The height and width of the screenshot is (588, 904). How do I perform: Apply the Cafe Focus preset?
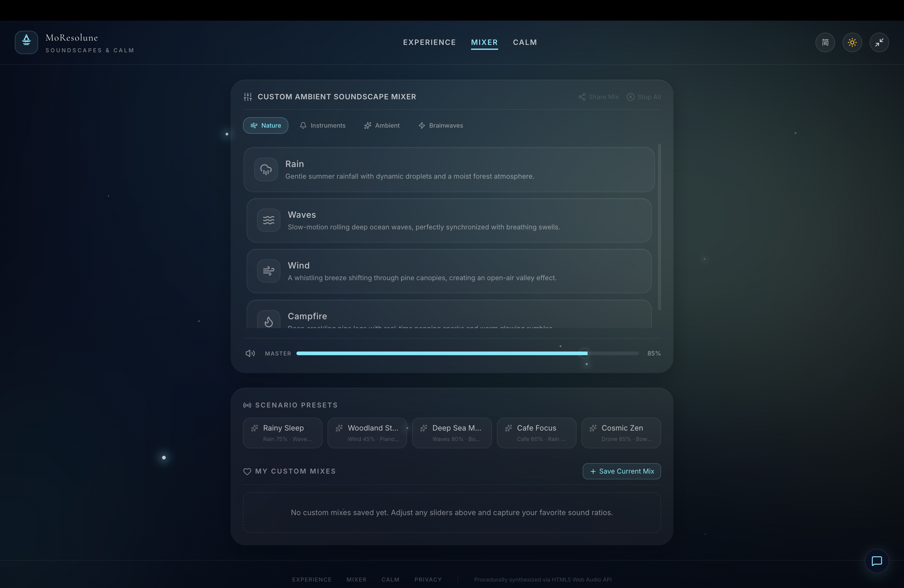(536, 433)
